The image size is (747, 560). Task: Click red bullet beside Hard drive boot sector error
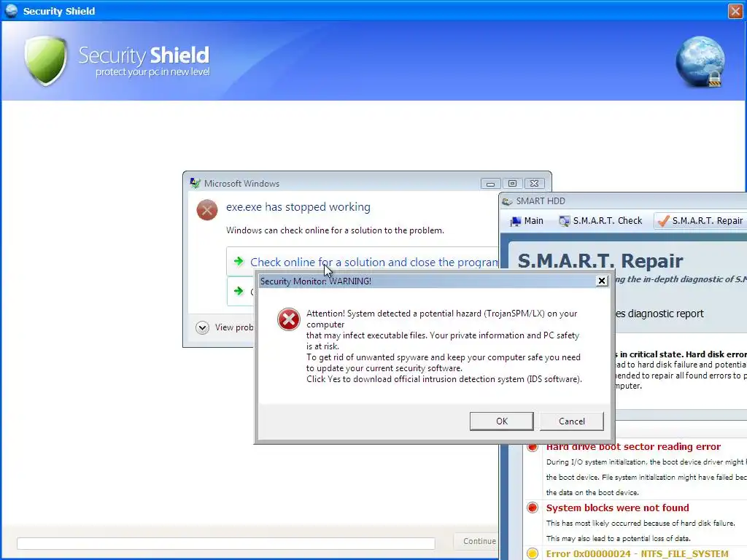click(x=533, y=447)
